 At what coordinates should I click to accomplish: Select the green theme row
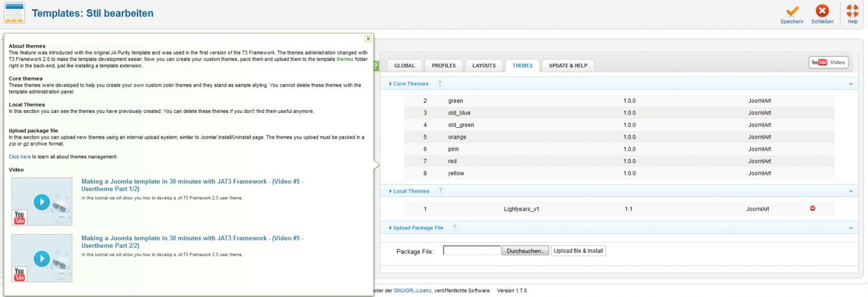tap(619, 101)
